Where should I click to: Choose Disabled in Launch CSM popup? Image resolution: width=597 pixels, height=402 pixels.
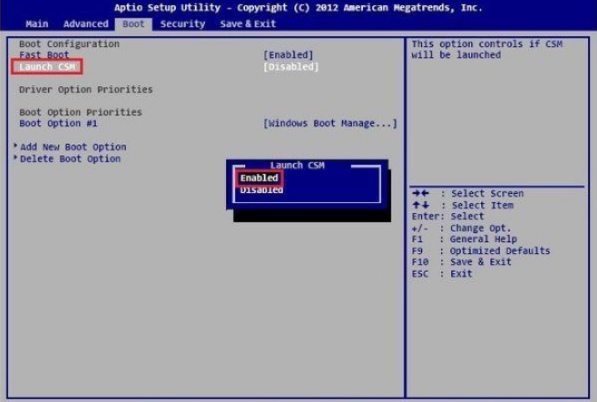click(x=261, y=190)
